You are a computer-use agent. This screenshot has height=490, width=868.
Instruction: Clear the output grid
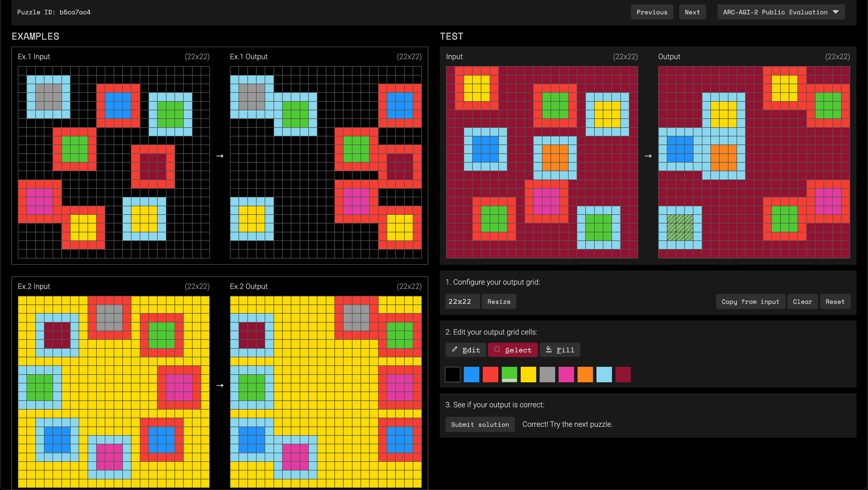(x=802, y=302)
